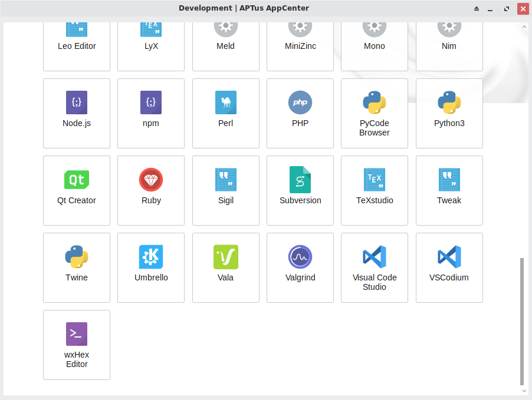Select the npm name label

(x=151, y=124)
